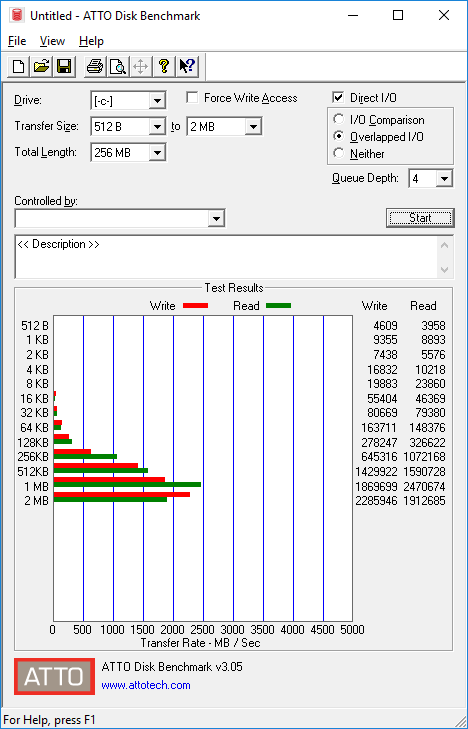Open the View menu

(52, 41)
